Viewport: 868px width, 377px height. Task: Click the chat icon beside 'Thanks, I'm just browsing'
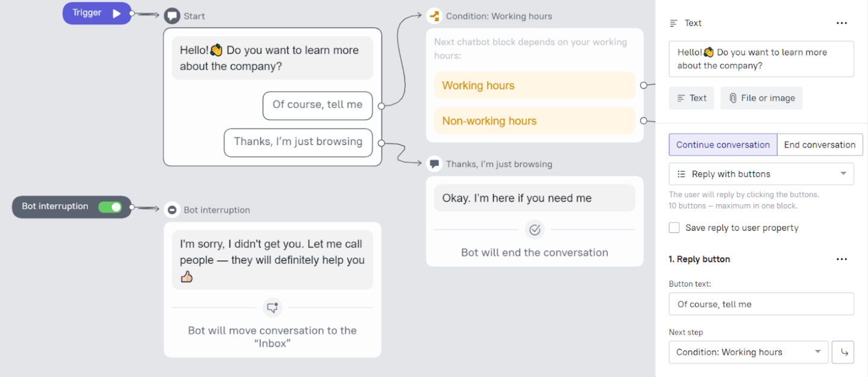click(x=435, y=163)
